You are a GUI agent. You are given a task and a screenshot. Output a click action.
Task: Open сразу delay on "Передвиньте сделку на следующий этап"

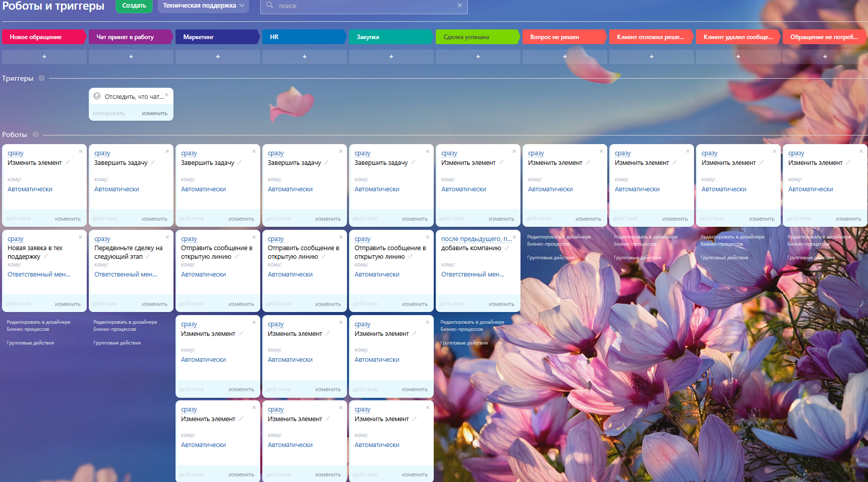102,239
